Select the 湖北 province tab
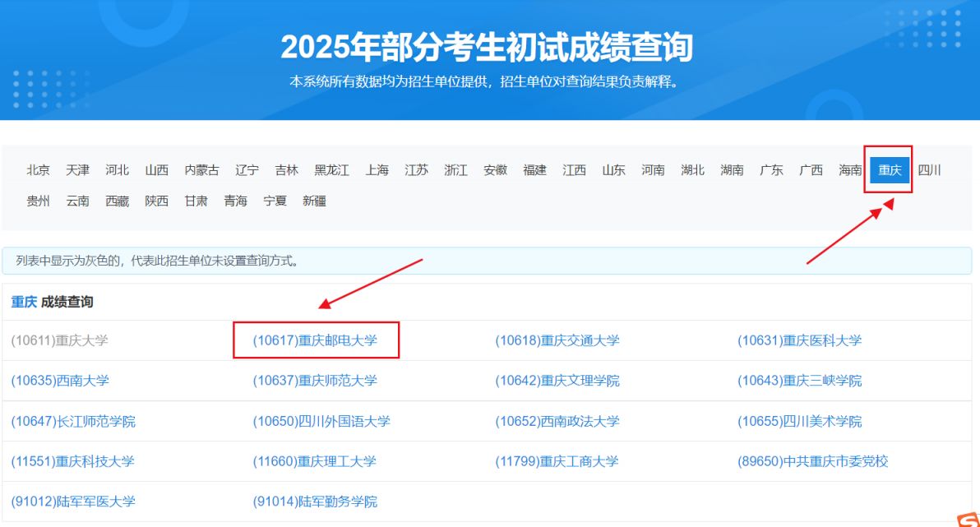 (x=692, y=170)
